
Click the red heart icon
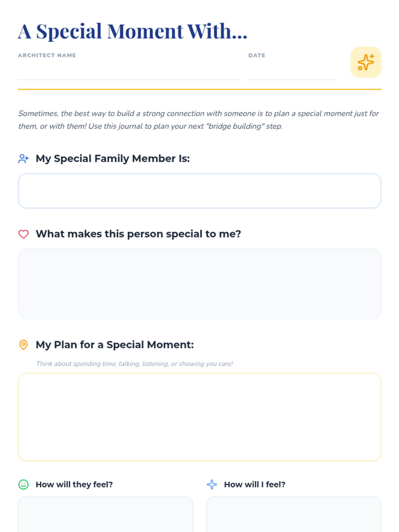click(x=23, y=234)
